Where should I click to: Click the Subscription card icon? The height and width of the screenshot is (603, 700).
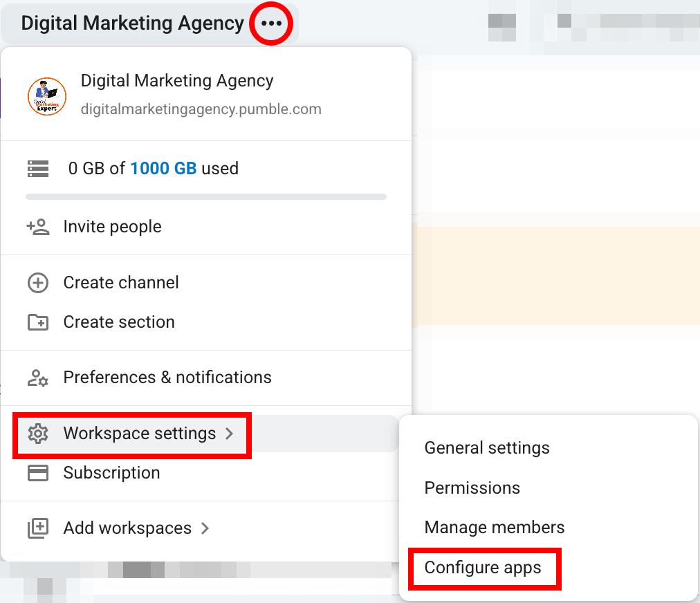point(38,473)
